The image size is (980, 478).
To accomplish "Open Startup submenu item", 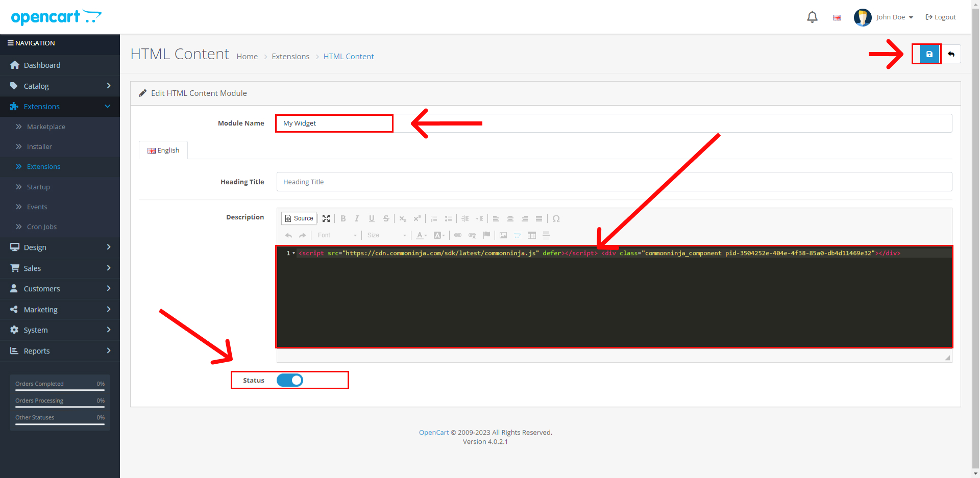I will (x=60, y=187).
